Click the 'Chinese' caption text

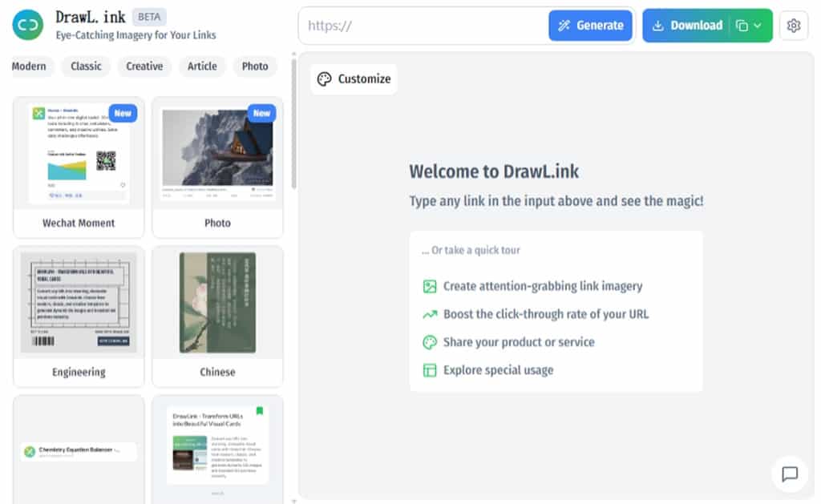[x=217, y=372]
